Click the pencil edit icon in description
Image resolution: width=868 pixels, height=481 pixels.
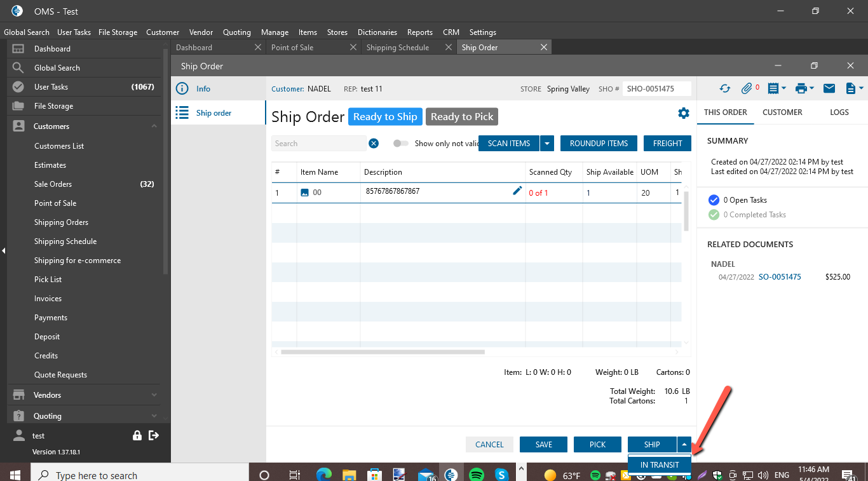[517, 191]
